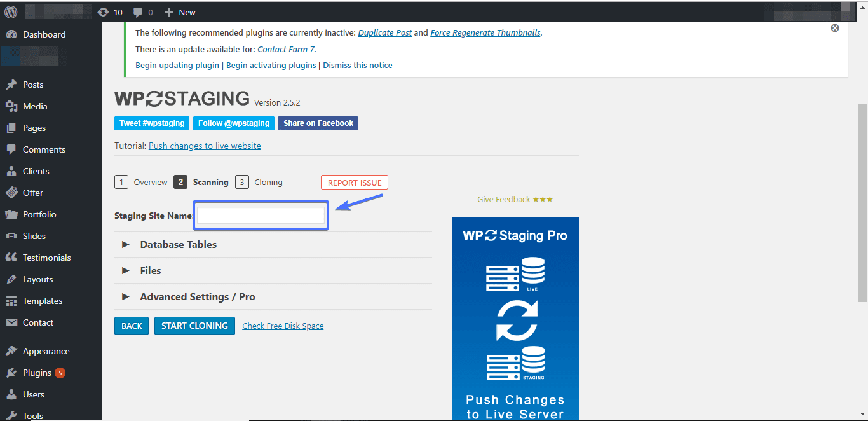868x421 pixels.
Task: Click the Share on Facebook button
Action: [318, 123]
